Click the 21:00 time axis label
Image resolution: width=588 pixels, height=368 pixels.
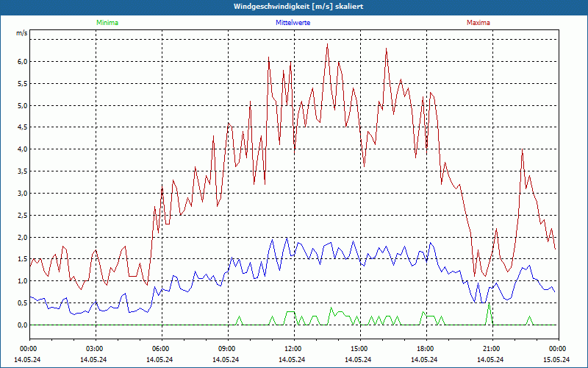[x=492, y=349]
